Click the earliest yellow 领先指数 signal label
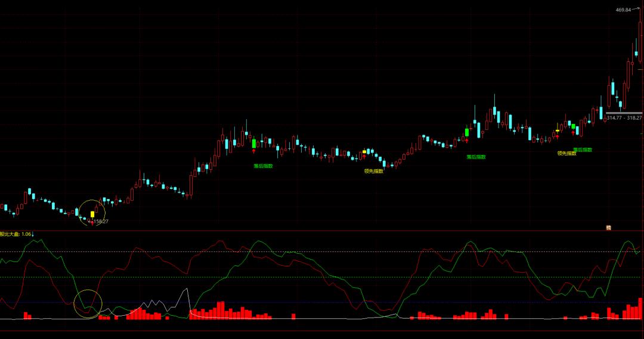The image size is (644, 339). (x=374, y=171)
